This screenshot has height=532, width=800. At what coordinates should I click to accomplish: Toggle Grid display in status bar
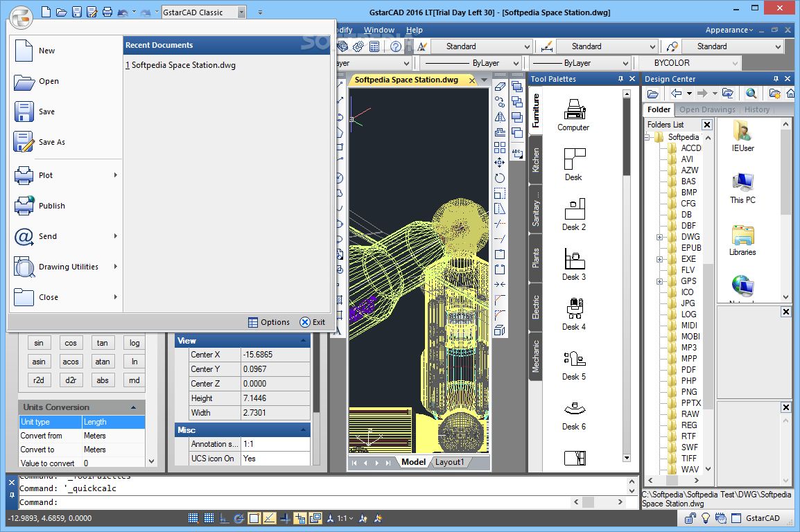(209, 518)
